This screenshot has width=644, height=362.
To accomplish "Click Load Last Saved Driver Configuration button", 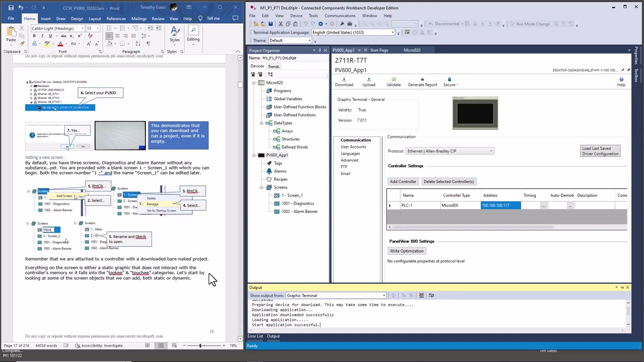I will pos(600,151).
